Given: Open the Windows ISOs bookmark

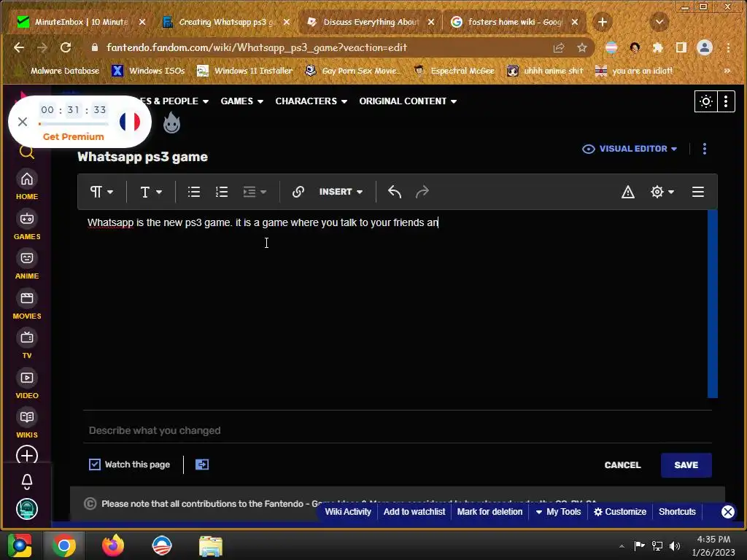Looking at the screenshot, I should point(149,71).
